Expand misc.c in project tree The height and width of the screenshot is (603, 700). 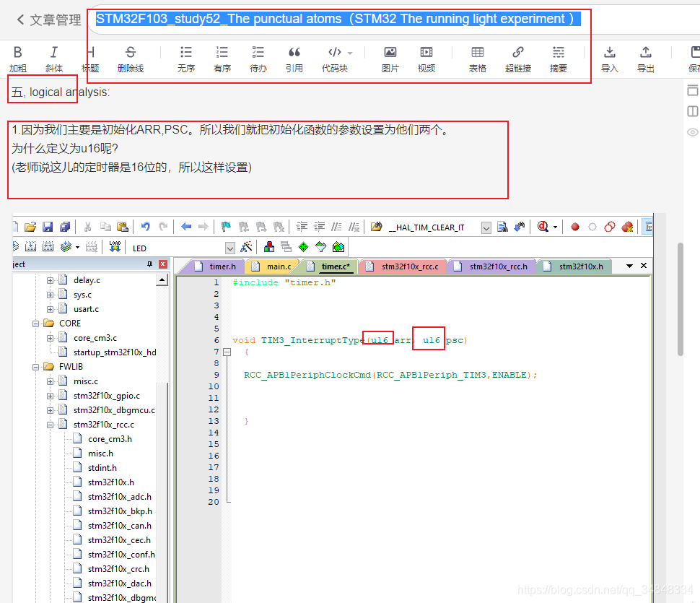[x=50, y=381]
